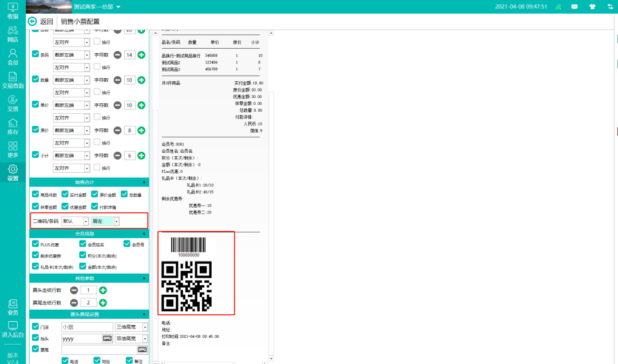This screenshot has width=618, height=364.
Task: Click 进入后台 to enter backend
Action: (x=13, y=329)
